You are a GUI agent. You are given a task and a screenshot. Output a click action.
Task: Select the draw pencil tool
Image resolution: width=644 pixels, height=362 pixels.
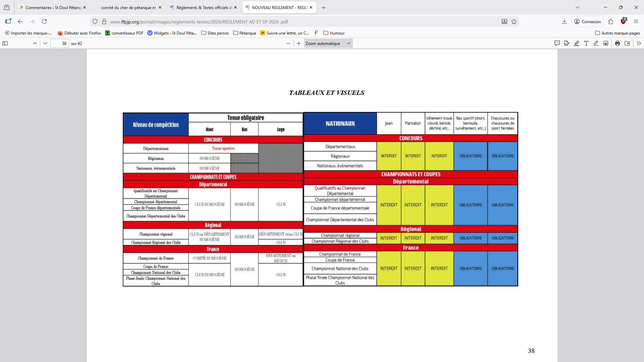click(596, 43)
